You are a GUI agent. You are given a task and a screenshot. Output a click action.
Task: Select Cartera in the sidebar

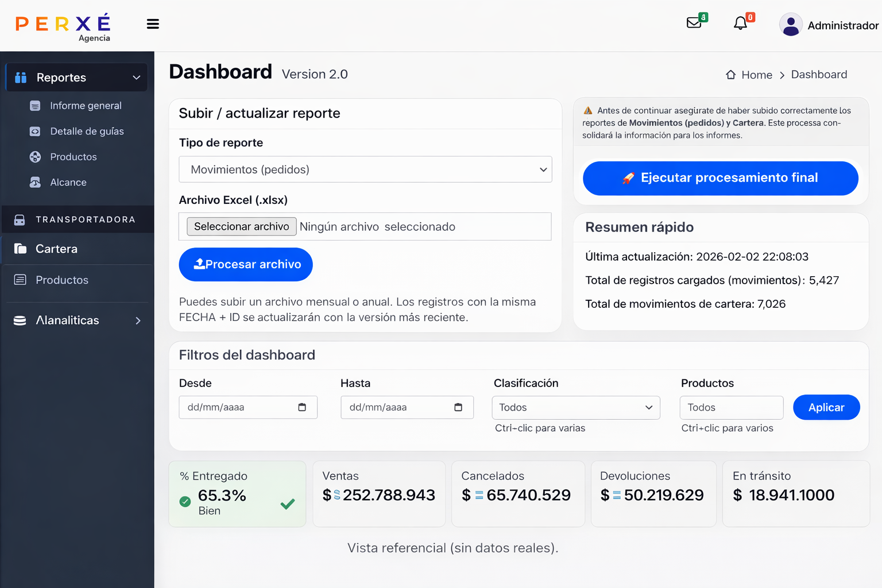click(x=56, y=249)
